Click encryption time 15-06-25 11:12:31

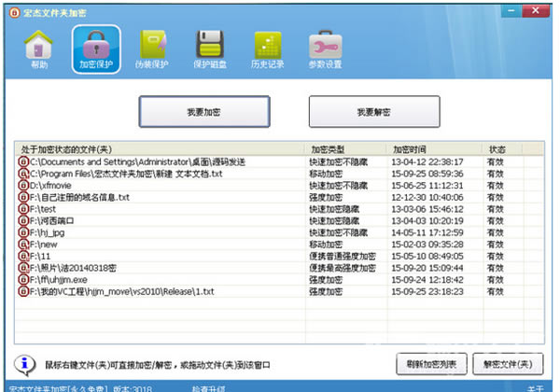427,186
